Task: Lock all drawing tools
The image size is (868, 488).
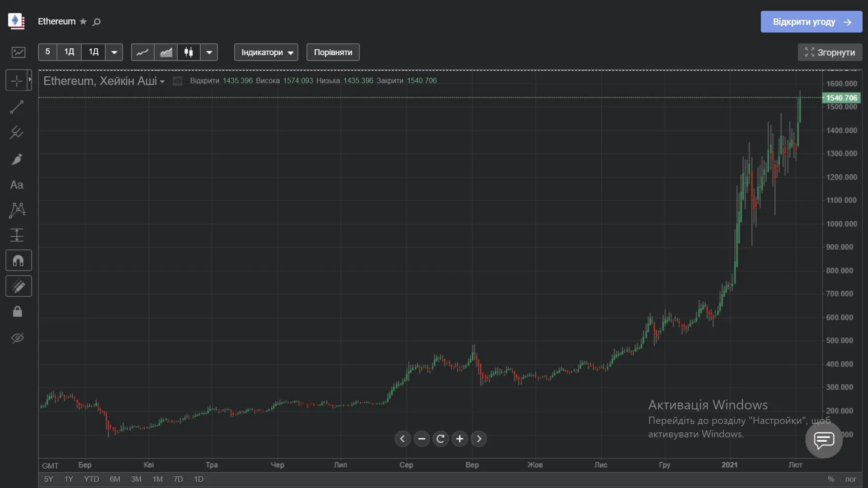Action: [17, 312]
